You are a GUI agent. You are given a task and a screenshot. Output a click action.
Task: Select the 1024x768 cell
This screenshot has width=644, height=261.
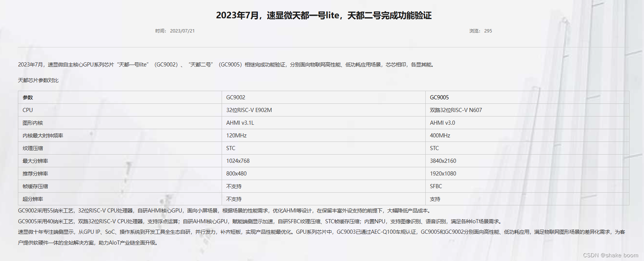tap(323, 161)
